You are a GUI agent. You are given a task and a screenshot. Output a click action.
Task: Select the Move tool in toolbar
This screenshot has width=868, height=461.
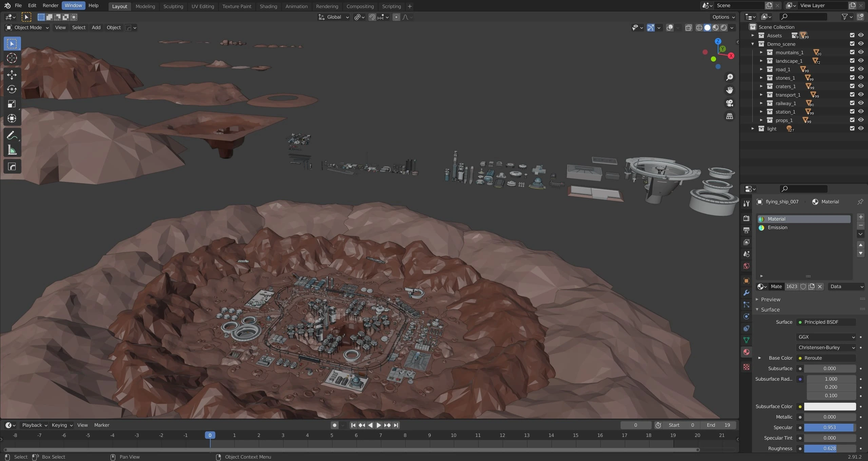(12, 75)
